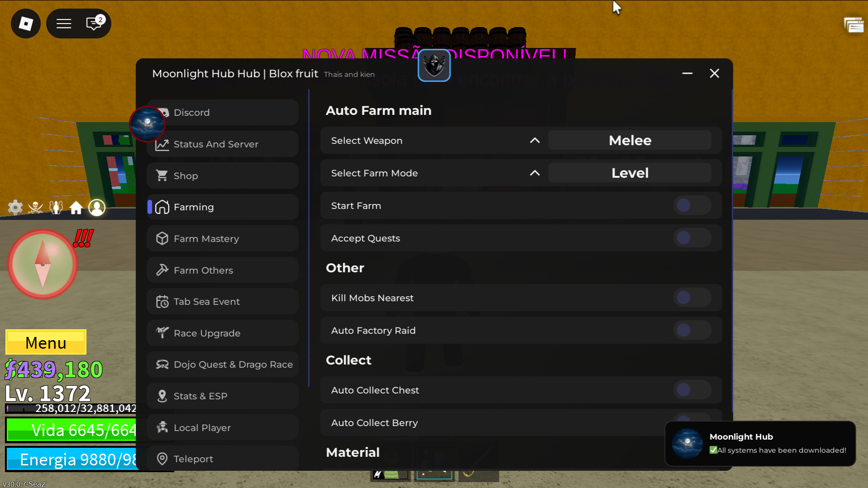The height and width of the screenshot is (488, 868).
Task: Open the Roblox logo menu
Action: point(26,24)
